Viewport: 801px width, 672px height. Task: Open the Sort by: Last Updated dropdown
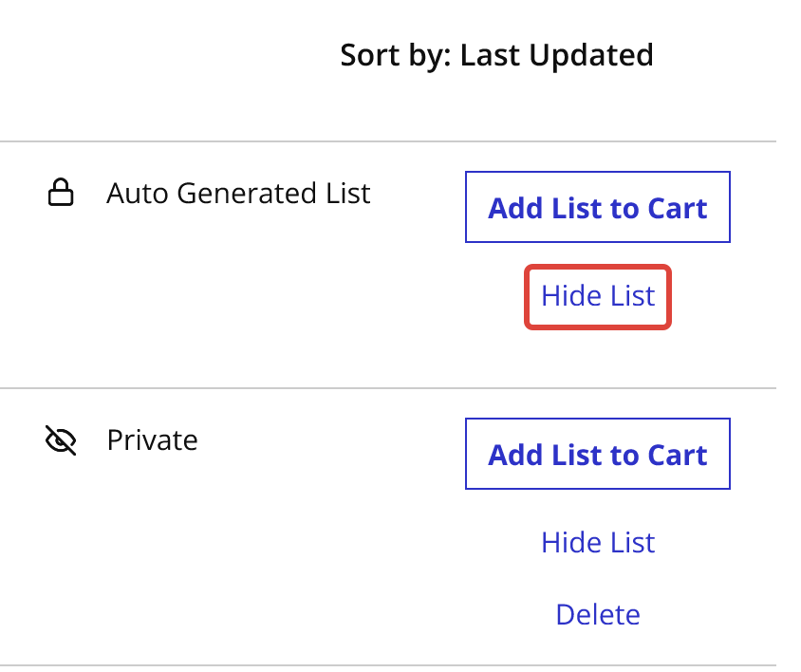point(496,55)
